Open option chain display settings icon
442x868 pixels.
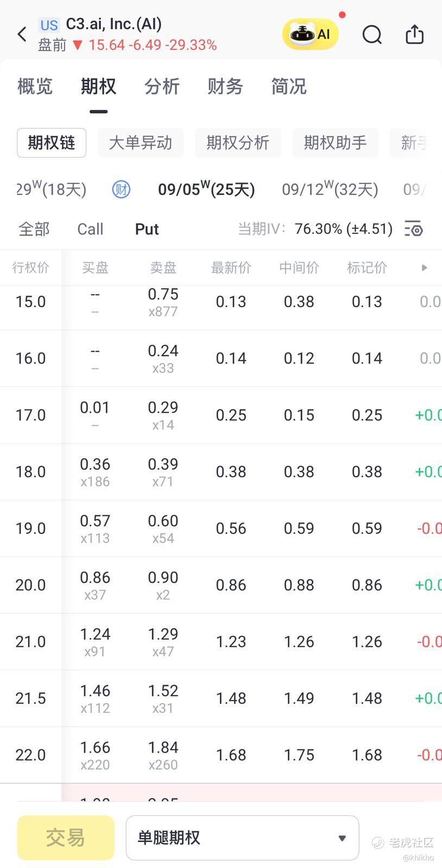point(413,229)
